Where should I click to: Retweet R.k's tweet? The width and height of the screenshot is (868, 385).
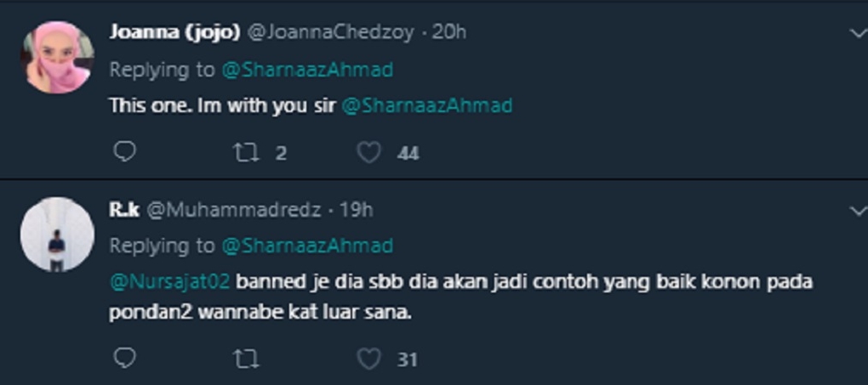point(246,360)
